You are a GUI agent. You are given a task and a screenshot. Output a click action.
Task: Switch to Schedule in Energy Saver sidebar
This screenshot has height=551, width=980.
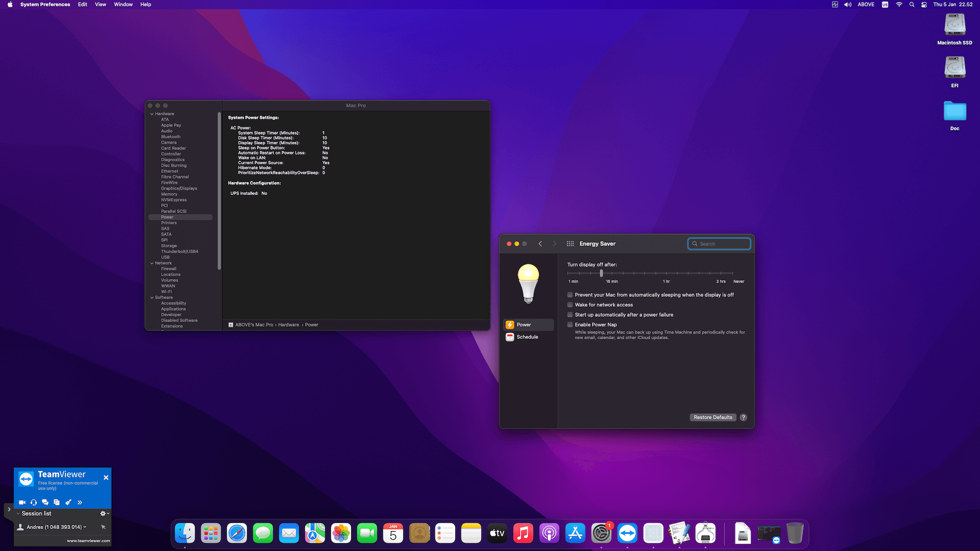(528, 337)
